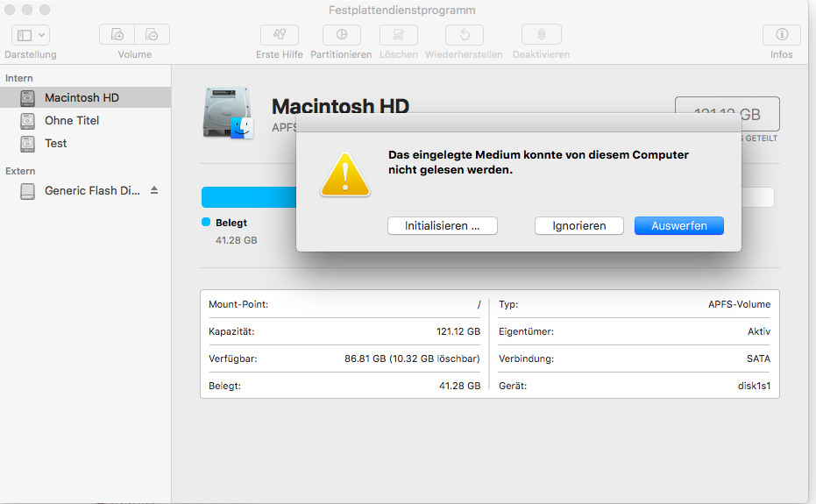Click the Ohne Titel disk icon
816x504 pixels.
pyautogui.click(x=27, y=121)
